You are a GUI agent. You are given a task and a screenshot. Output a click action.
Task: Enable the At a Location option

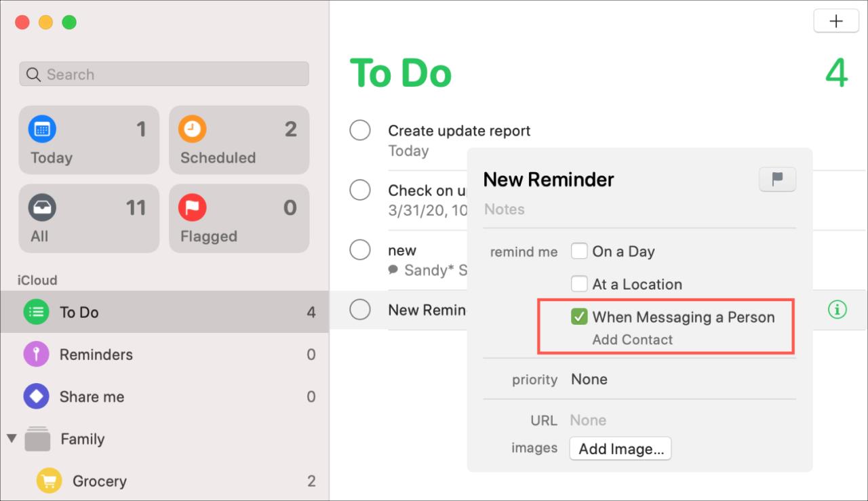tap(580, 284)
